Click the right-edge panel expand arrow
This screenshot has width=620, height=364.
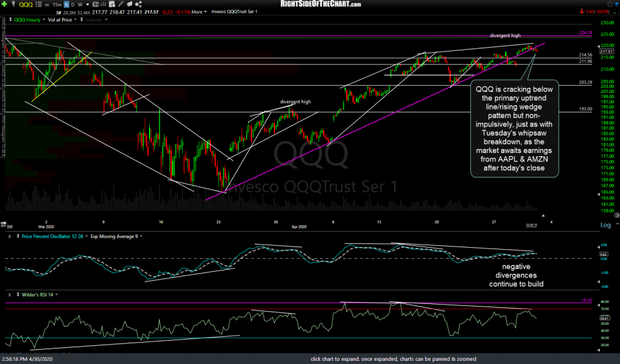(617, 216)
